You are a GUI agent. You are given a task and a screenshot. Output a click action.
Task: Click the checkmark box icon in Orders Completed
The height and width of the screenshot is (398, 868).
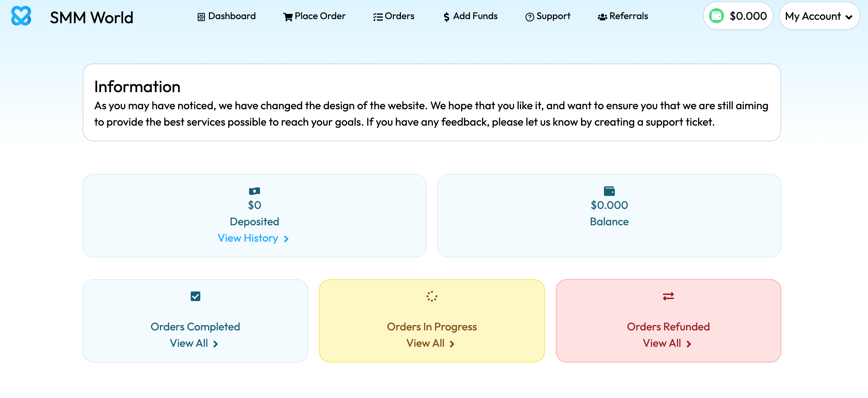(195, 296)
